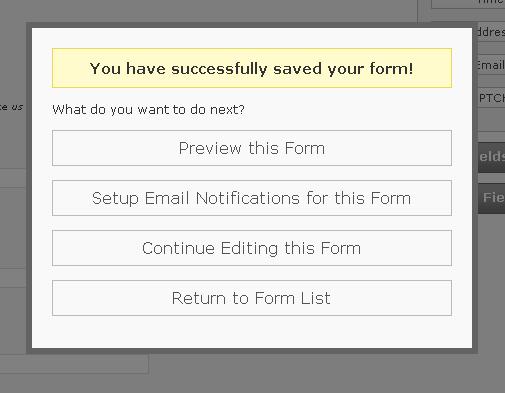Select the partially hidden Email field button
The image size is (505, 393).
(x=491, y=65)
